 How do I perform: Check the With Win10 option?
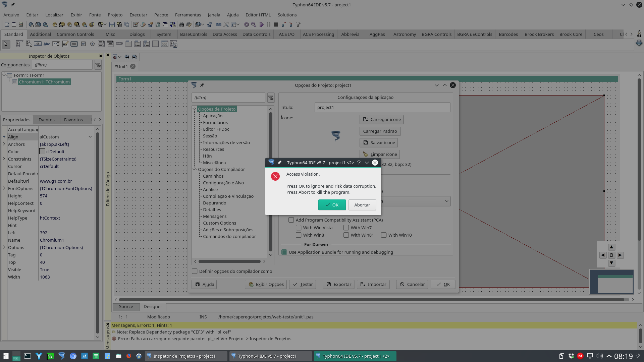point(384,235)
